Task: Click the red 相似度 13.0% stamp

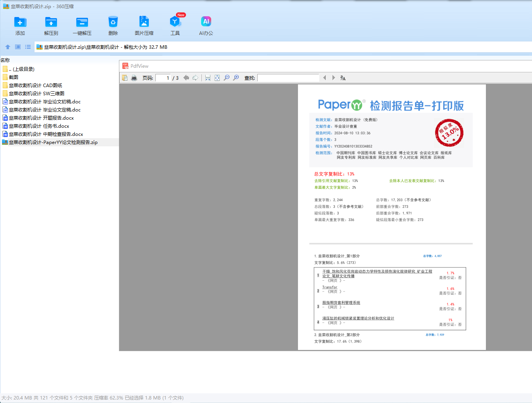Action: (449, 133)
